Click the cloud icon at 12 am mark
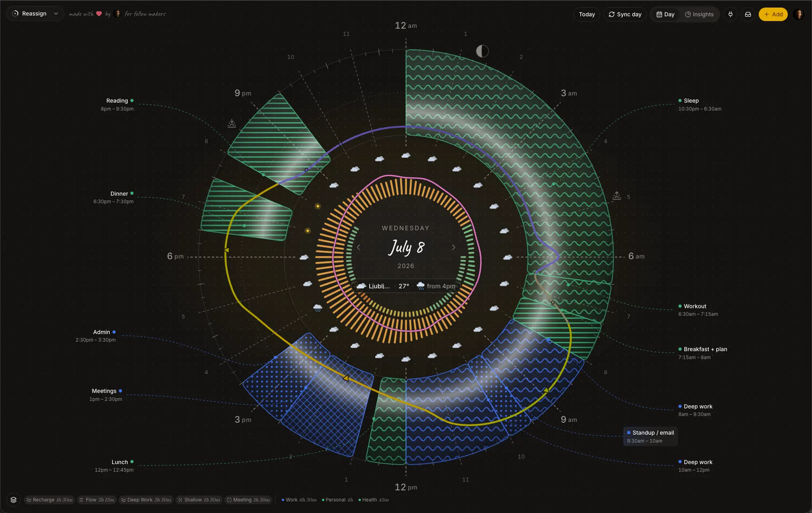 [x=406, y=155]
